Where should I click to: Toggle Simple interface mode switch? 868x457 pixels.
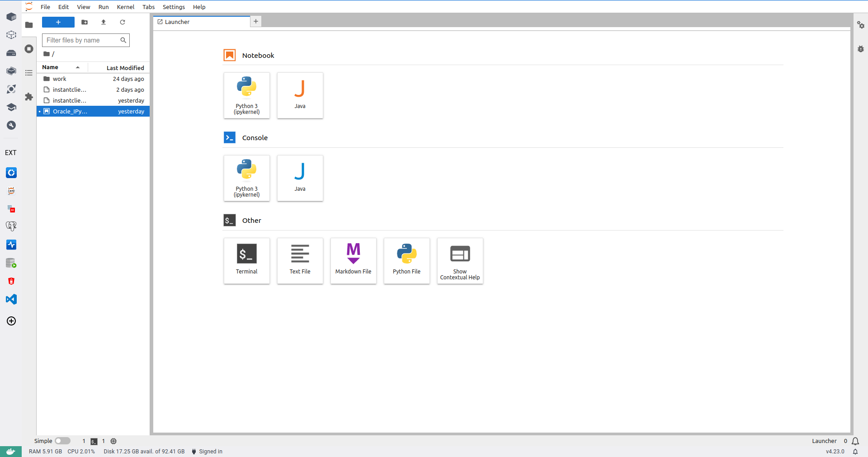[63, 441]
